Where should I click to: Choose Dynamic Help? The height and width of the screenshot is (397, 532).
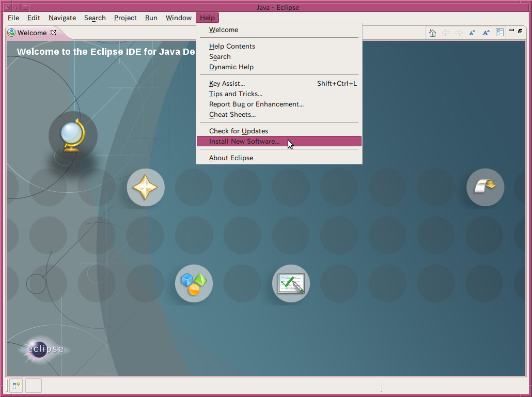(x=279, y=67)
